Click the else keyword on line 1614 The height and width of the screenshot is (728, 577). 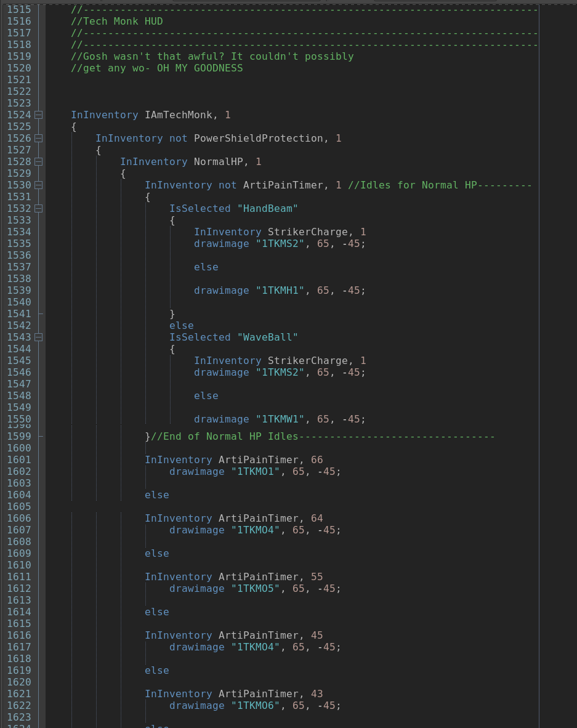click(157, 612)
